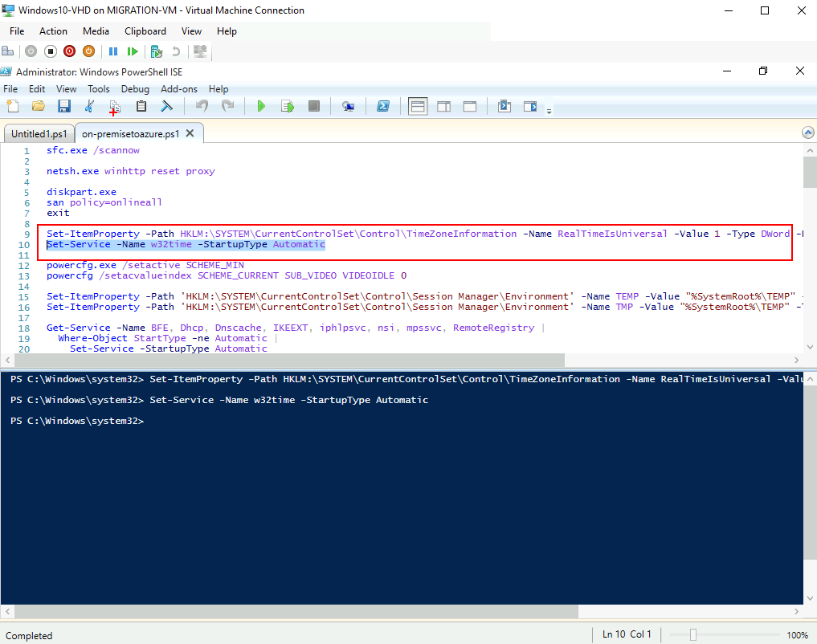This screenshot has width=817, height=644.
Task: Clear the console pane
Action: click(167, 106)
